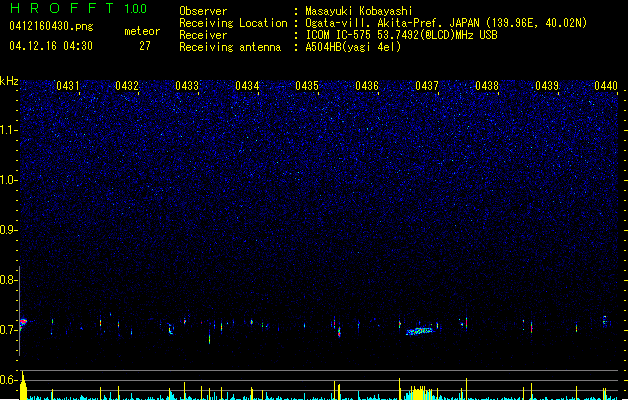
Task: Click the strong echo at spectrogram start
Action: [23, 323]
